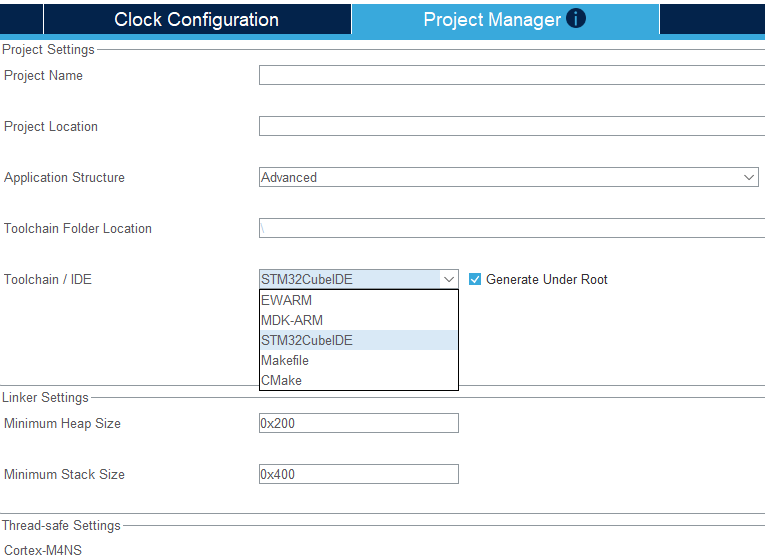Open the Clock Configuration tab
Viewport: 765px width, 555px height.
pos(197,20)
